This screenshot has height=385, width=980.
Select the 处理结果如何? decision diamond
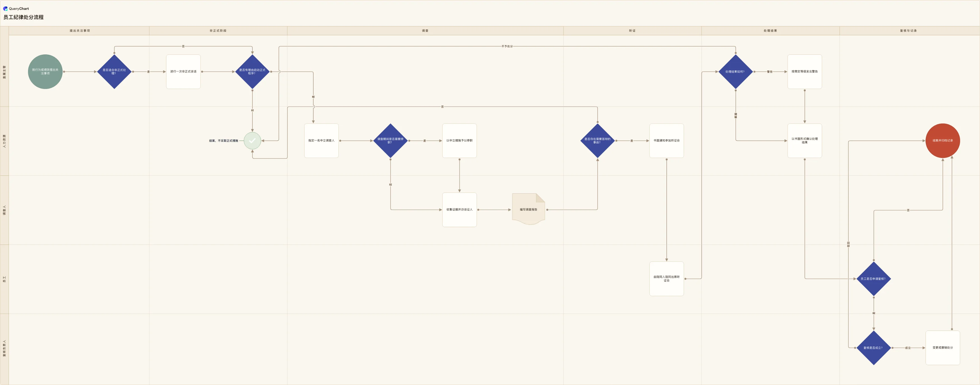[735, 72]
